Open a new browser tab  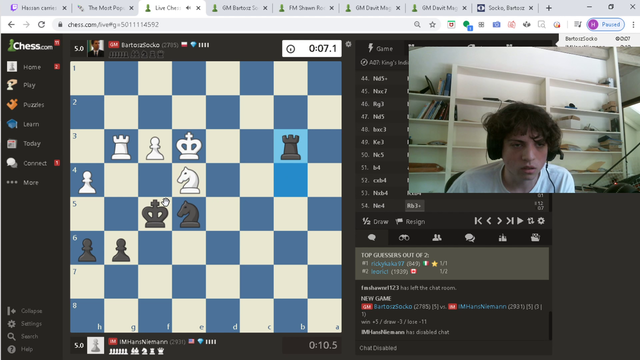pyautogui.click(x=549, y=8)
